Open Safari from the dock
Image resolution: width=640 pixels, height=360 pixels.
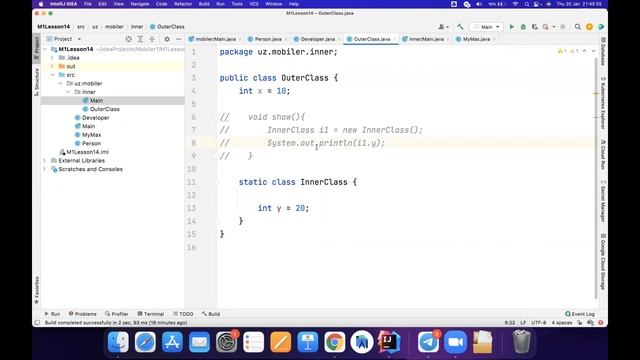(145, 342)
